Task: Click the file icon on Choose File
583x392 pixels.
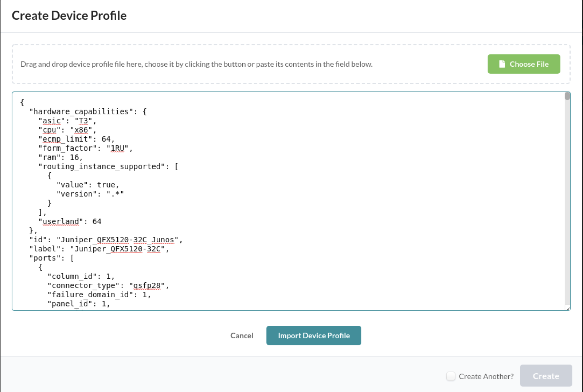Action: (502, 64)
